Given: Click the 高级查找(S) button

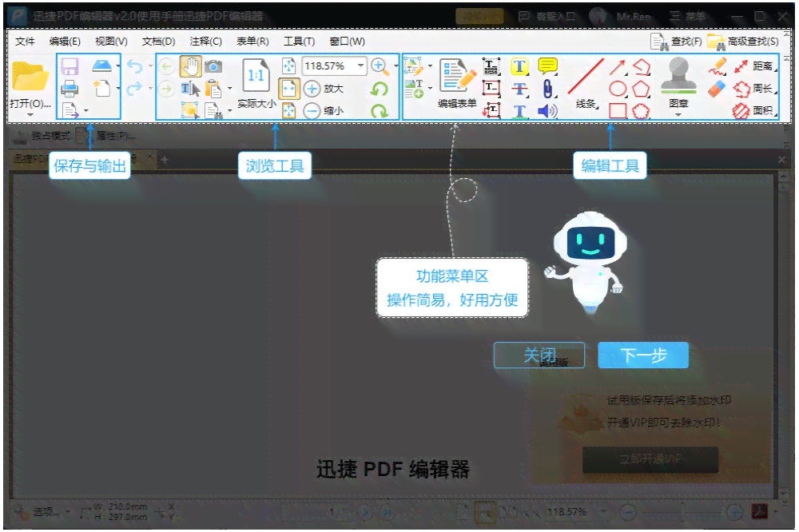Looking at the screenshot, I should click(x=743, y=42).
